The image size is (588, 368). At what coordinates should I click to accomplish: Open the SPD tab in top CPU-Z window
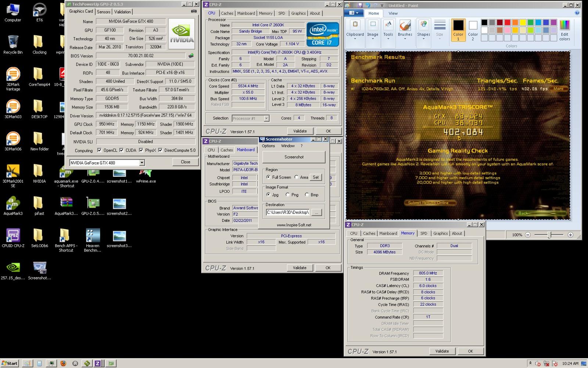(x=282, y=13)
